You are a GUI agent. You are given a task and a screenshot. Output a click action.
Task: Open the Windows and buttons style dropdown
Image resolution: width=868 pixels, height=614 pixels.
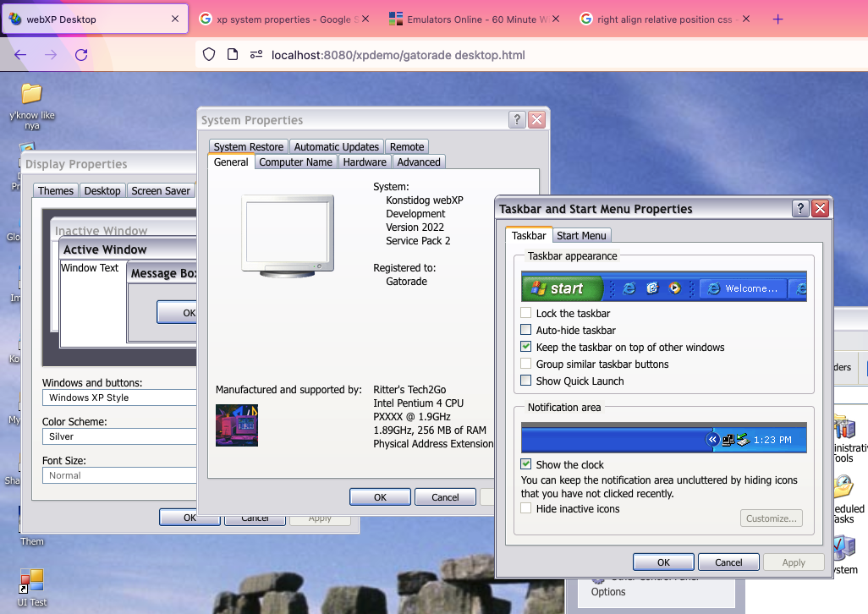pyautogui.click(x=119, y=397)
